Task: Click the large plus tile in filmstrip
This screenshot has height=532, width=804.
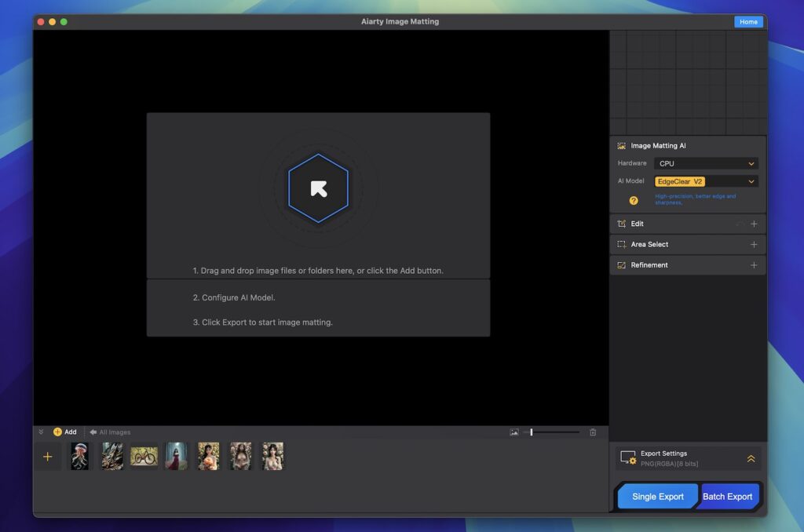Action: [x=48, y=456]
